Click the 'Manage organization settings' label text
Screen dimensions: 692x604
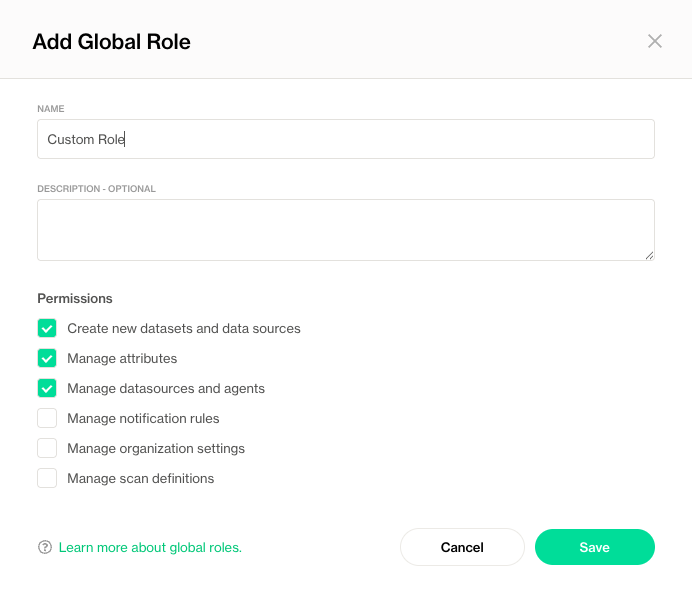(x=156, y=448)
